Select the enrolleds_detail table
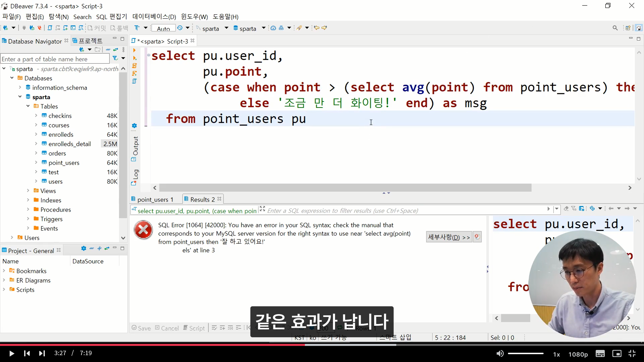 (x=69, y=144)
